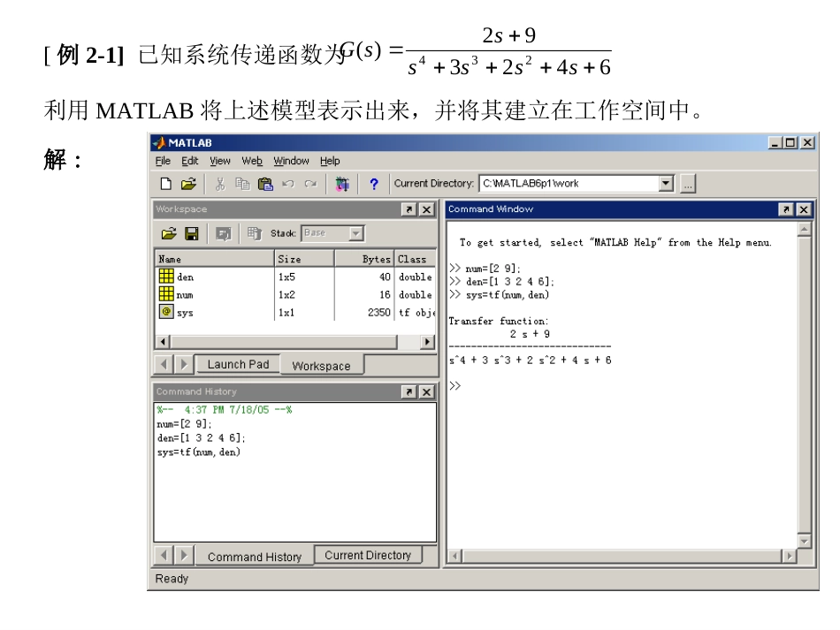Load workspace data with the open-folder icon

point(169,233)
